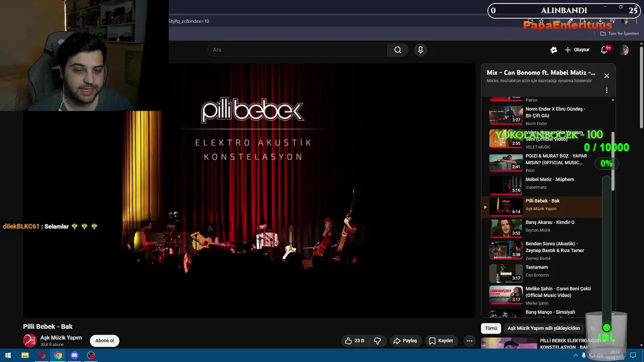Click the Pilli Bebek - Bak video title
This screenshot has height=362, width=644.
pos(48,326)
